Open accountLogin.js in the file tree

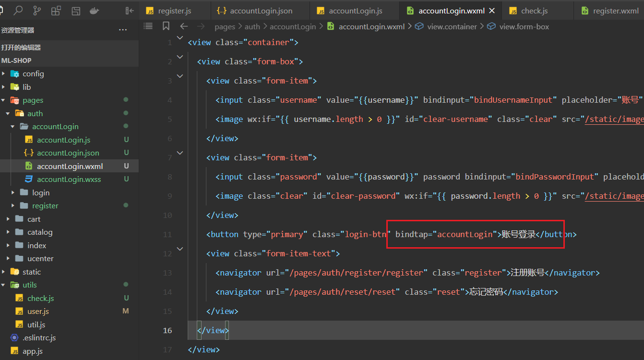[x=63, y=140]
